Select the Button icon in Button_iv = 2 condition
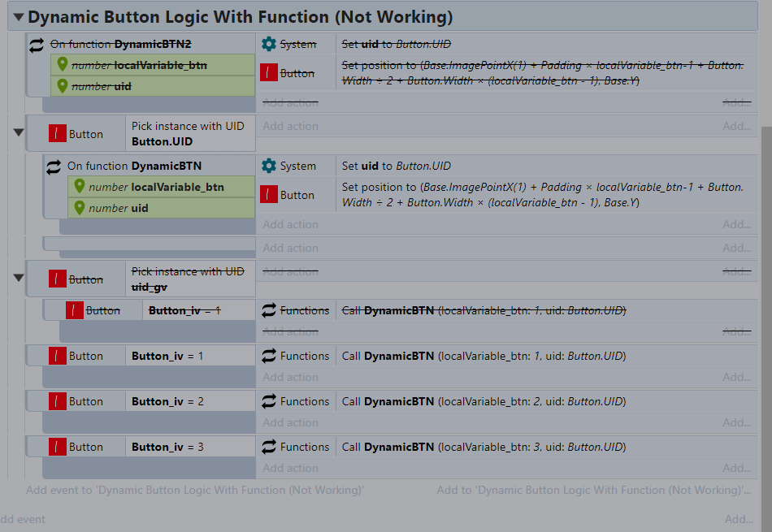This screenshot has width=772, height=532. click(x=58, y=401)
